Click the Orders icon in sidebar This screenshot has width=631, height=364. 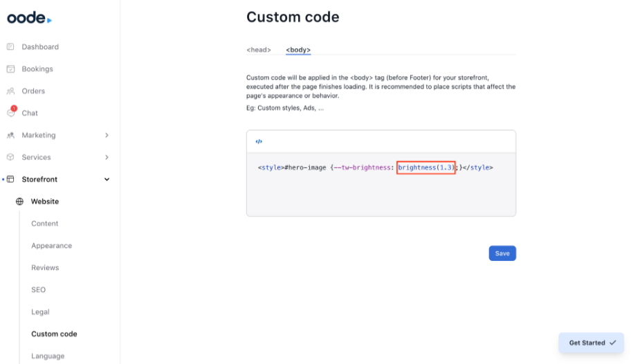10,91
